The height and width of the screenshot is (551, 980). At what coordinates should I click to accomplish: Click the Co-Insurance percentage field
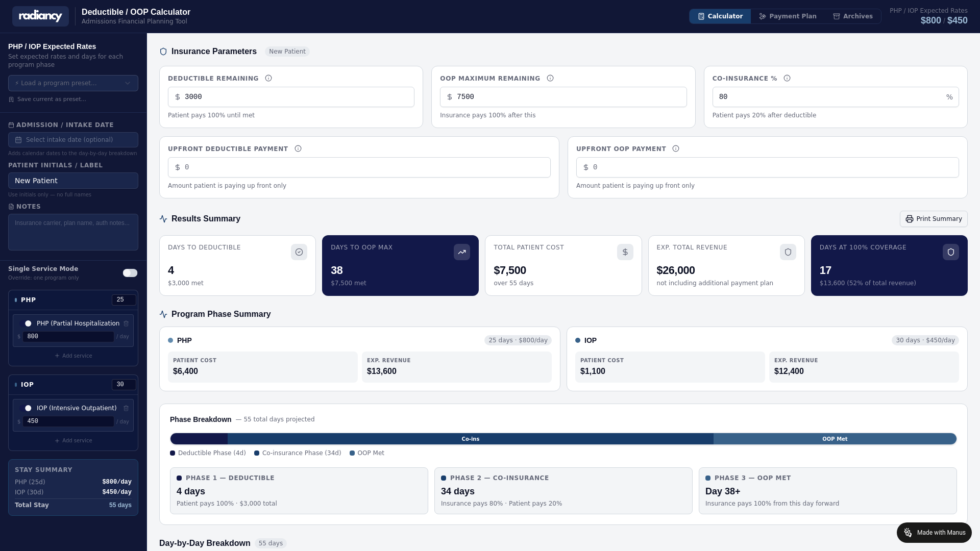click(835, 97)
